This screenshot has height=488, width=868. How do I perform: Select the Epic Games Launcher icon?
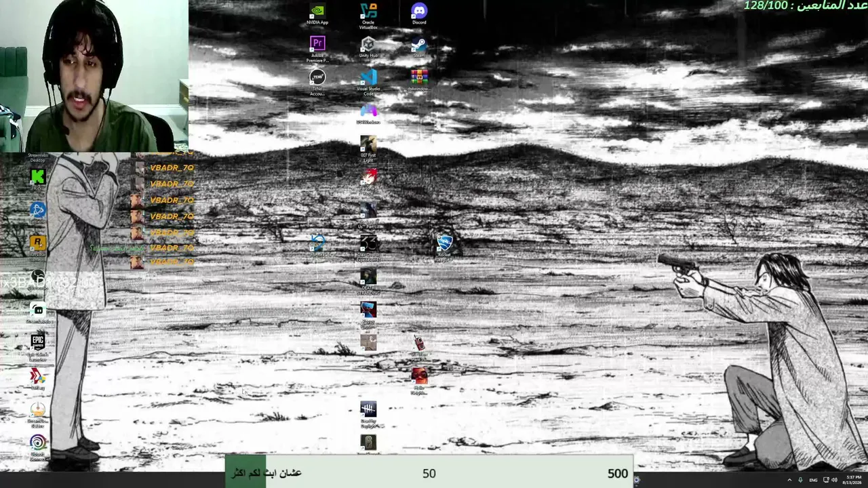click(x=38, y=347)
